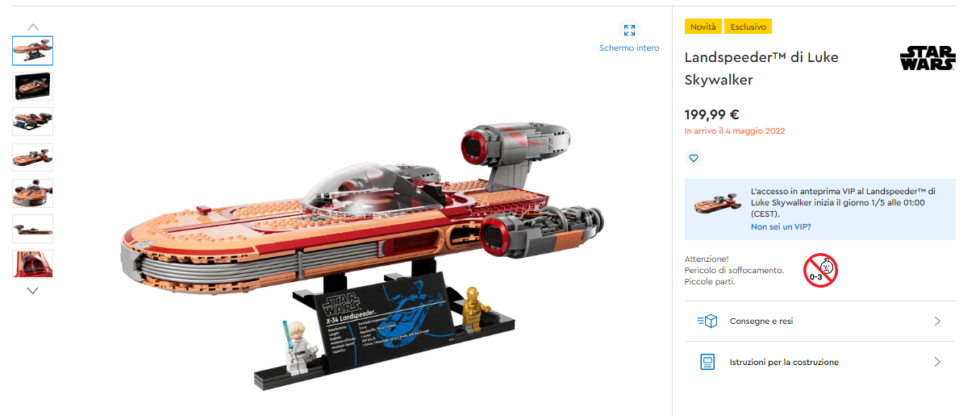Open full screen view with Schermo intero icon

tap(629, 30)
